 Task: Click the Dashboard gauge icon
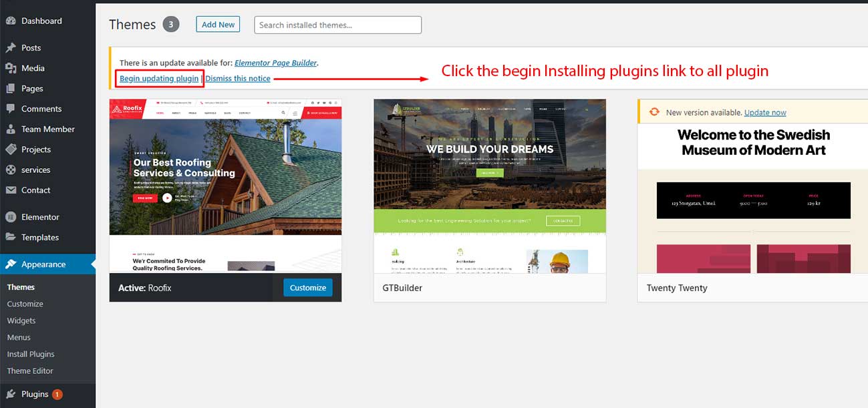pos(11,21)
